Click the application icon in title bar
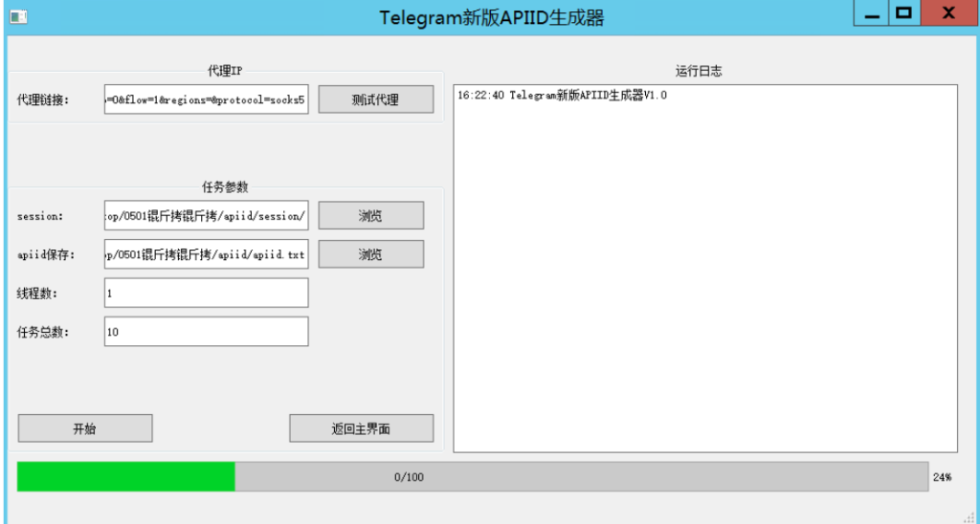Image resolution: width=980 pixels, height=524 pixels. [18, 17]
